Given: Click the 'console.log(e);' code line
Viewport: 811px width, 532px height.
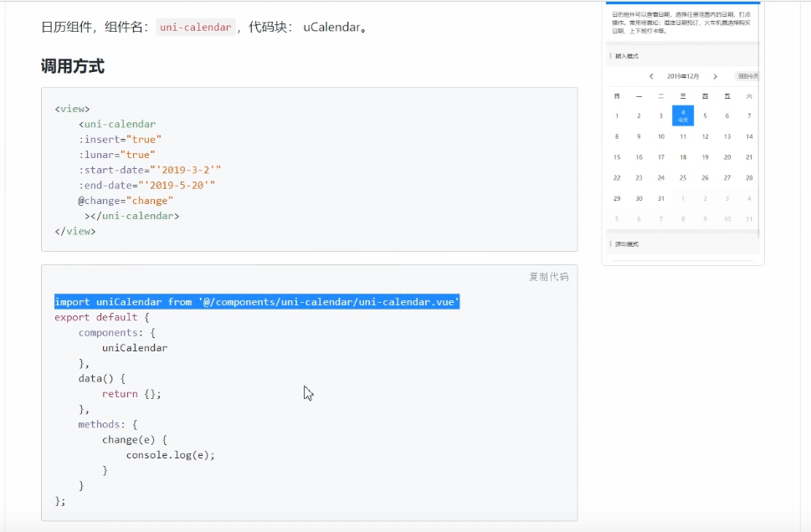Looking at the screenshot, I should pos(170,455).
